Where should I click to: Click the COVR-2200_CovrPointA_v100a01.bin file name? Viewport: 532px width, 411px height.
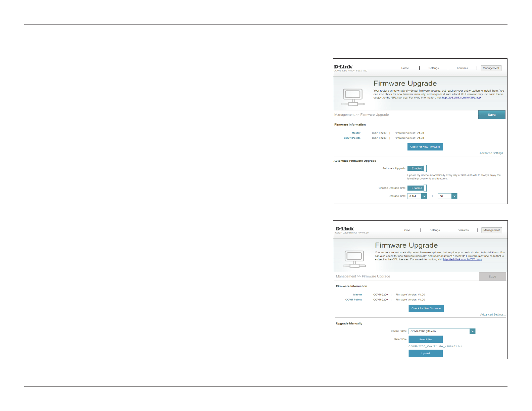pyautogui.click(x=435, y=346)
